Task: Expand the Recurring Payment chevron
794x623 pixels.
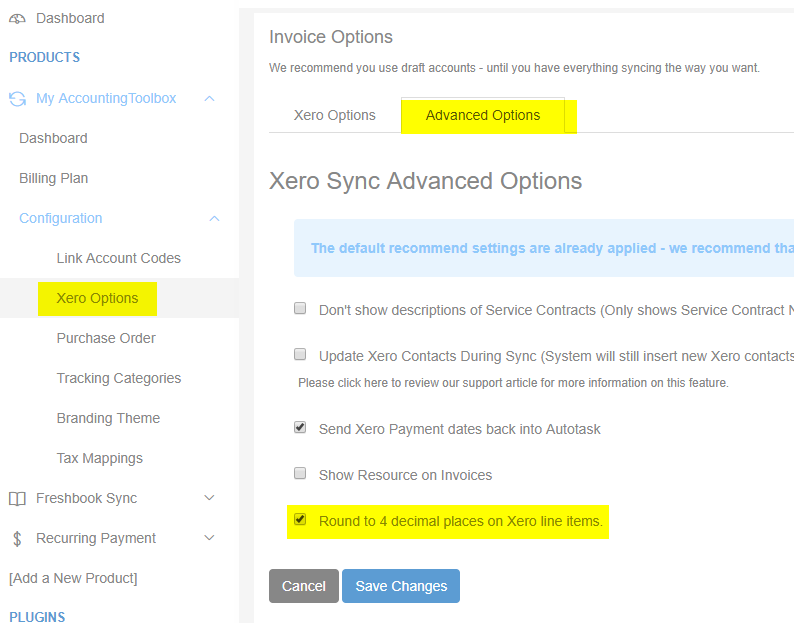Action: [x=210, y=538]
